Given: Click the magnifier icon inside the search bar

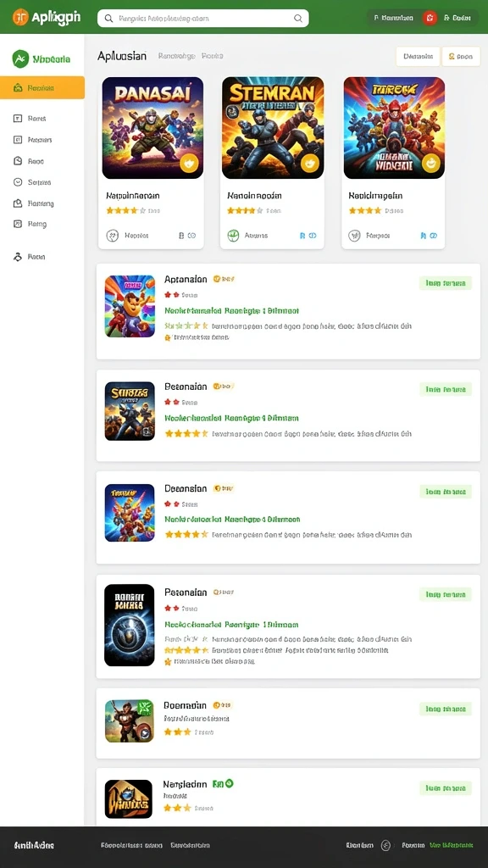Looking at the screenshot, I should (x=297, y=19).
